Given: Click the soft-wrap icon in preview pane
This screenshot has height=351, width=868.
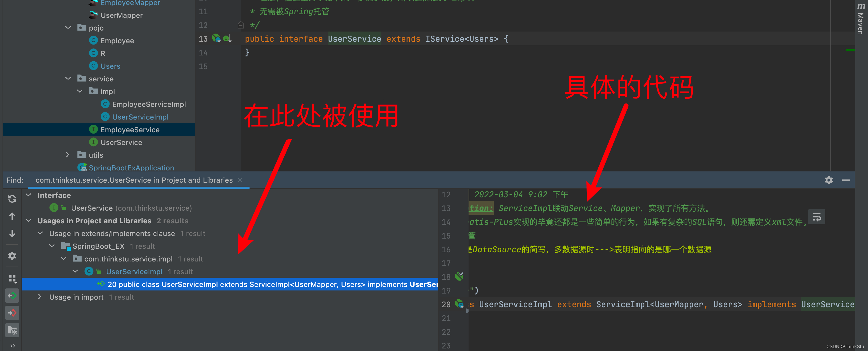Looking at the screenshot, I should [x=816, y=217].
